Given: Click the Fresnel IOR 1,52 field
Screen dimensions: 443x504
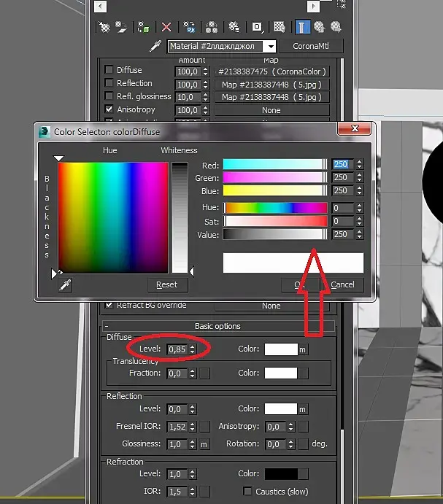Looking at the screenshot, I should pos(177,427).
